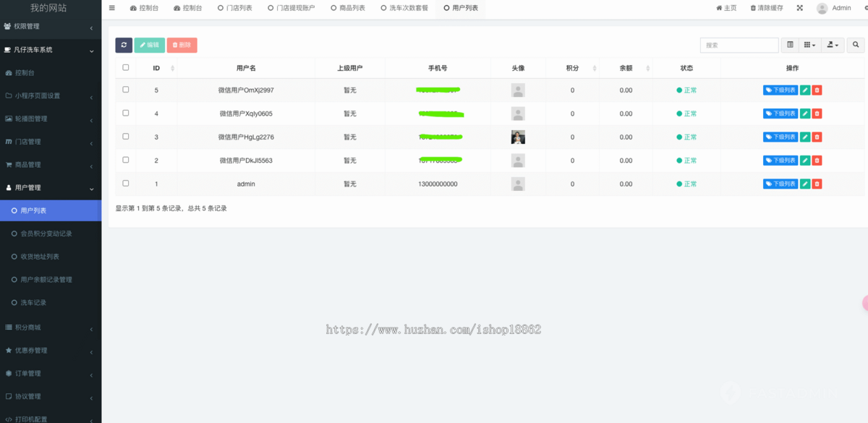Select the 用户列表 tab
The width and height of the screenshot is (868, 423).
pos(461,8)
